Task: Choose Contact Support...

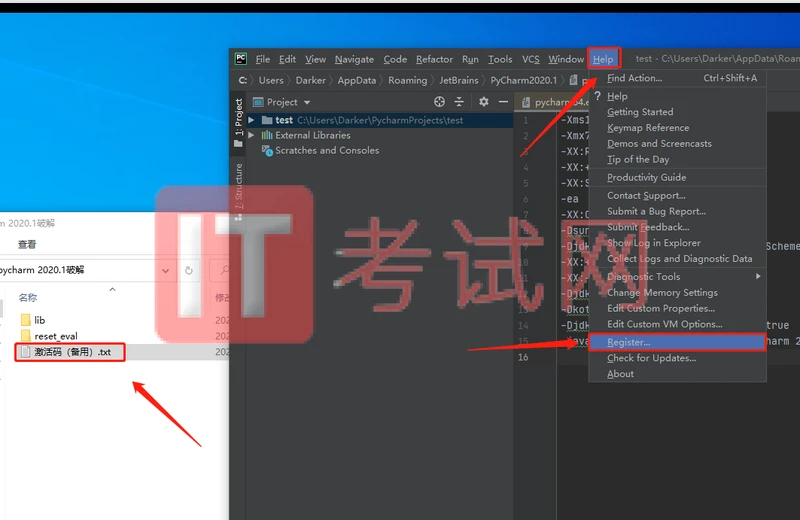Action: (678, 195)
